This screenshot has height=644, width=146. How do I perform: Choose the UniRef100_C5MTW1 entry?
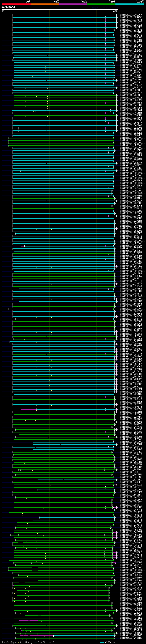coord(131,77)
